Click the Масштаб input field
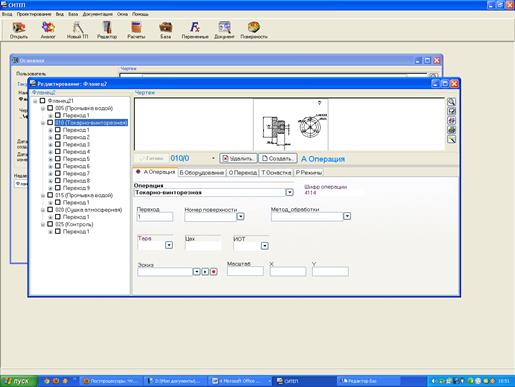515x387 pixels. click(x=245, y=271)
